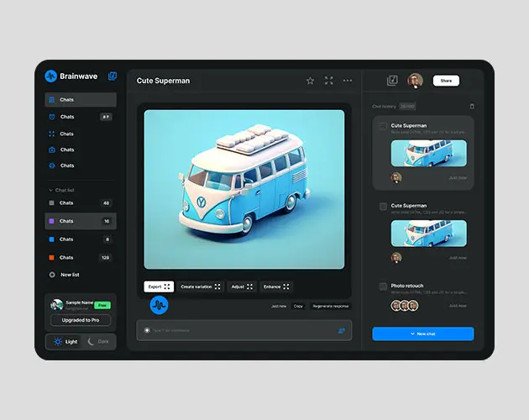529x420 pixels.
Task: Star the Cute Superman chat
Action: (310, 81)
